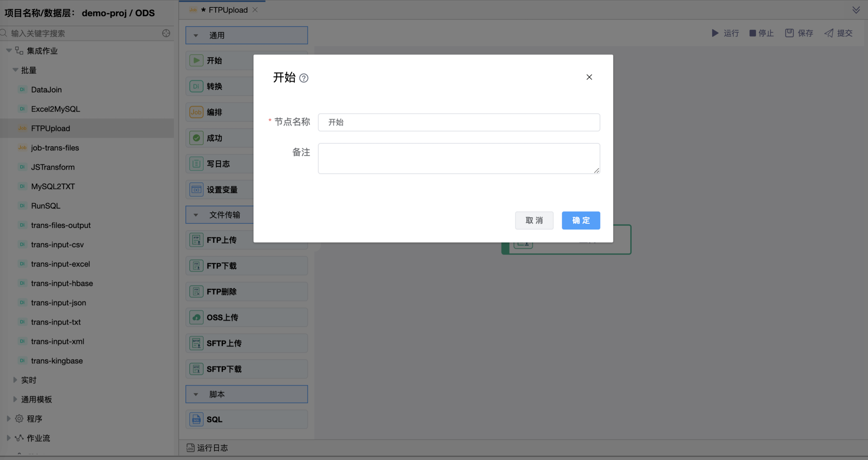Click the help question-mark icon beside 开始
868x460 pixels.
pyautogui.click(x=304, y=78)
